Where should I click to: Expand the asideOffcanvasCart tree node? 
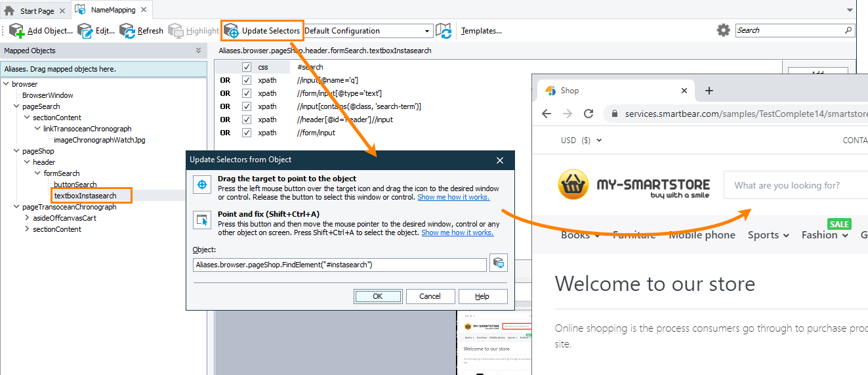click(27, 218)
